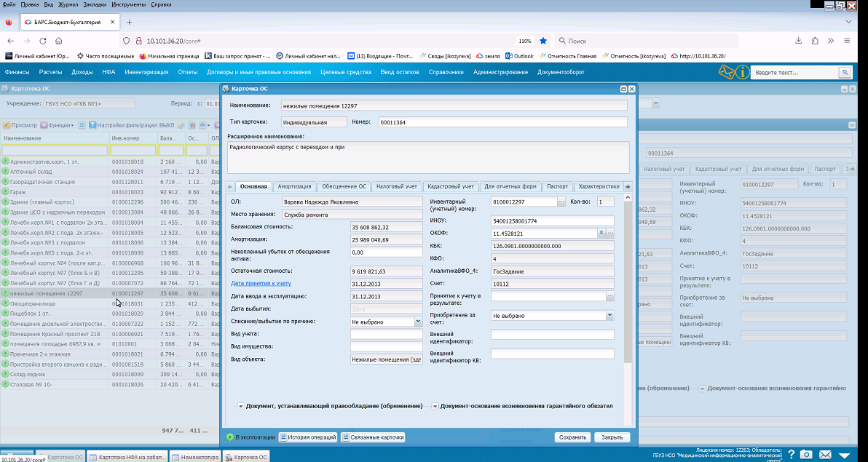The image size is (868, 462).
Task: Open the orange envelope messages icon
Action: click(726, 73)
